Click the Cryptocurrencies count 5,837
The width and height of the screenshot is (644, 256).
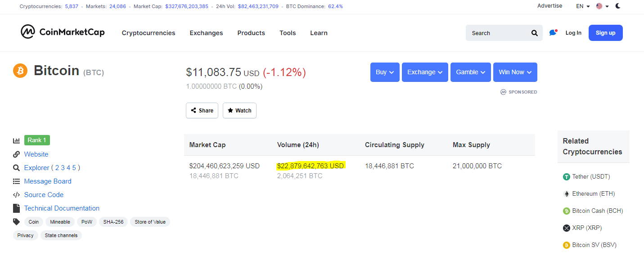72,6
